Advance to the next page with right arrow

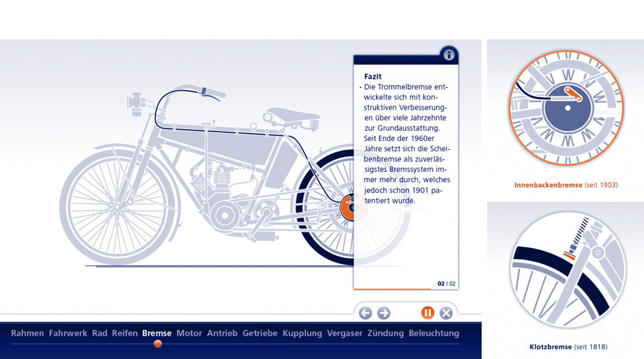pyautogui.click(x=384, y=313)
